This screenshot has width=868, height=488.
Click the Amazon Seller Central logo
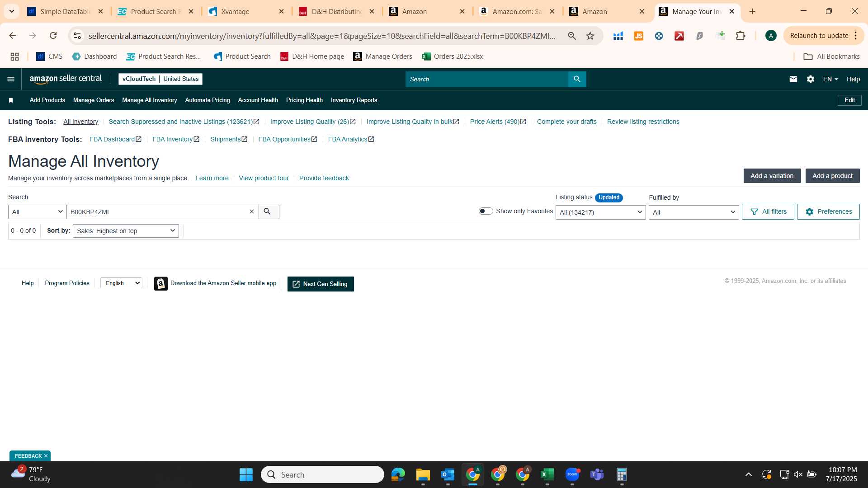pos(66,79)
